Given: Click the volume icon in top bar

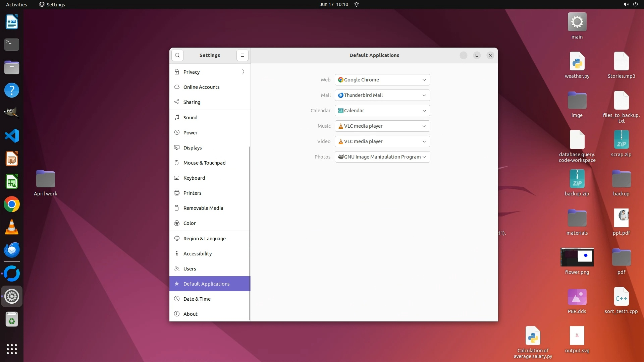Looking at the screenshot, I should pos(626,4).
